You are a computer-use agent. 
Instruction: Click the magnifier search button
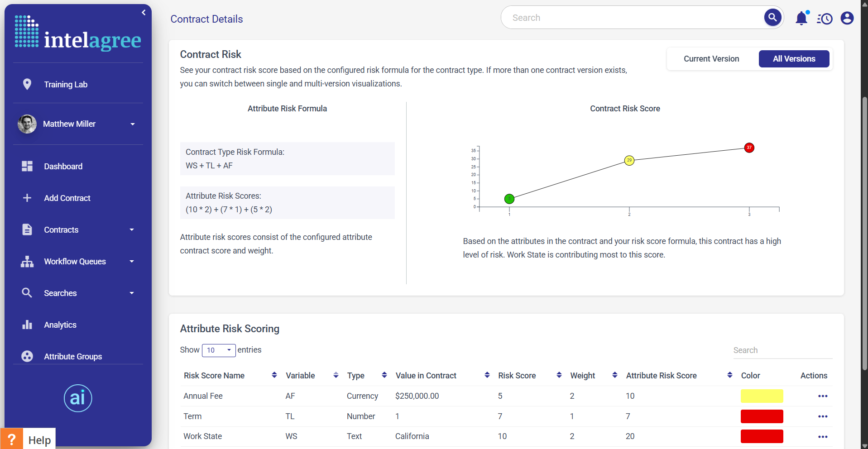tap(772, 18)
